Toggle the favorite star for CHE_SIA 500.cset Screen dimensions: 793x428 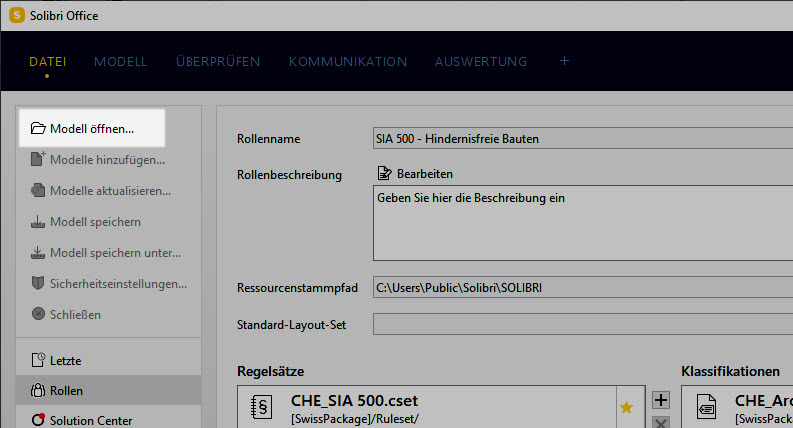[x=627, y=407]
